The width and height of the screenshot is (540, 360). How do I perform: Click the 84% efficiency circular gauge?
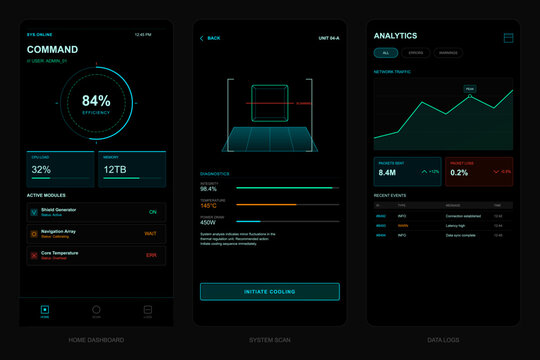pos(96,103)
